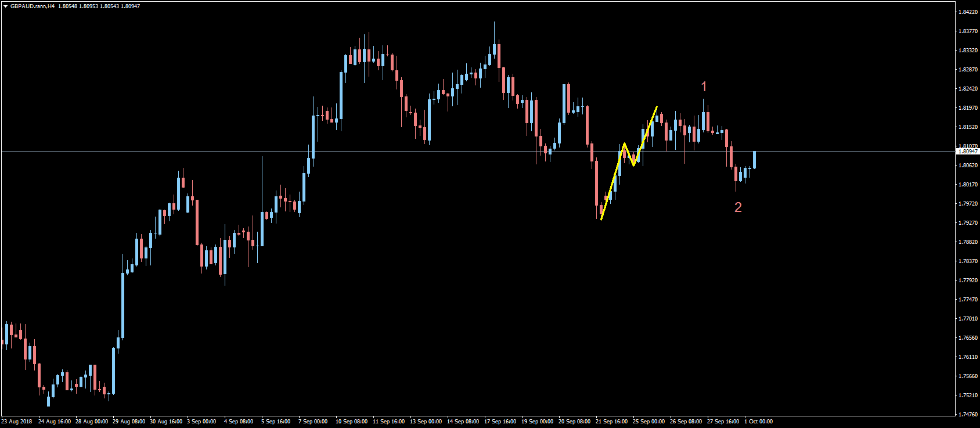This screenshot has height=428, width=980.
Task: Click the 23 Aug 2018 time label
Action: point(17,422)
